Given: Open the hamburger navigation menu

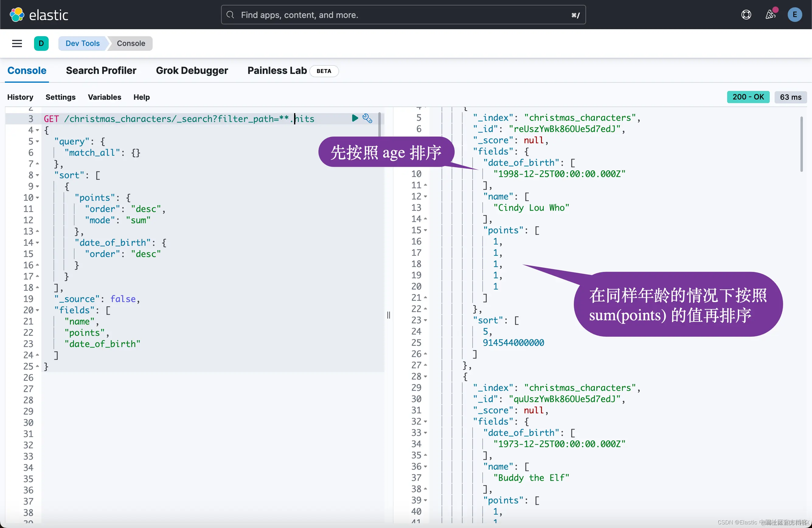Looking at the screenshot, I should [x=17, y=43].
